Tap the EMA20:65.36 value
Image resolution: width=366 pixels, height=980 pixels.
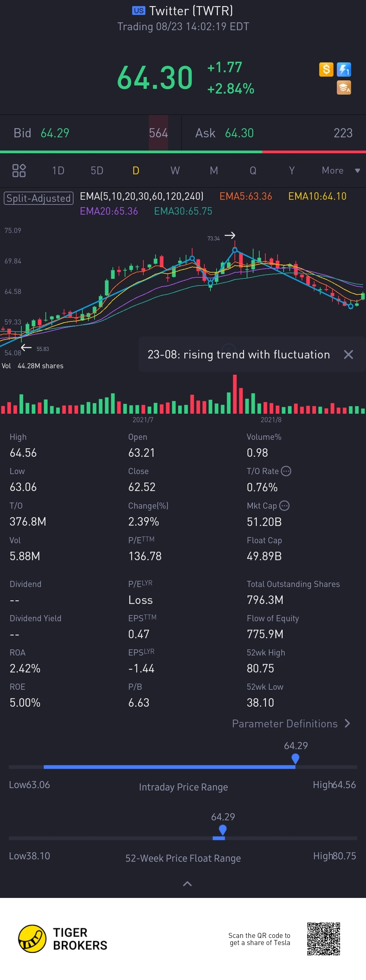tap(109, 211)
